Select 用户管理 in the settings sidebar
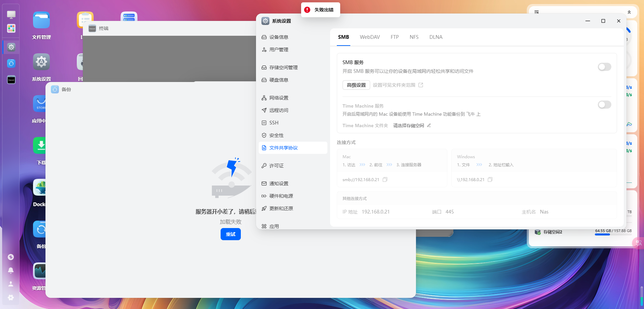 tap(293, 50)
